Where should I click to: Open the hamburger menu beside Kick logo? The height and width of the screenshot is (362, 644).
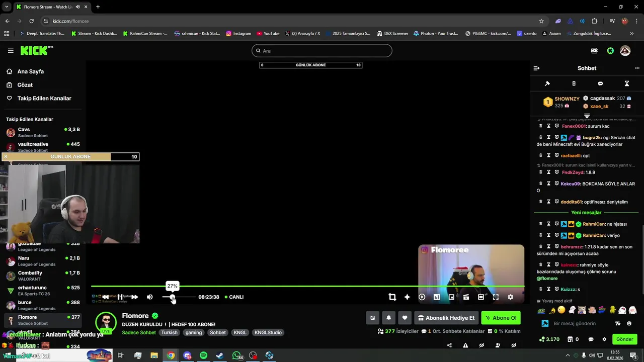pos(11,51)
